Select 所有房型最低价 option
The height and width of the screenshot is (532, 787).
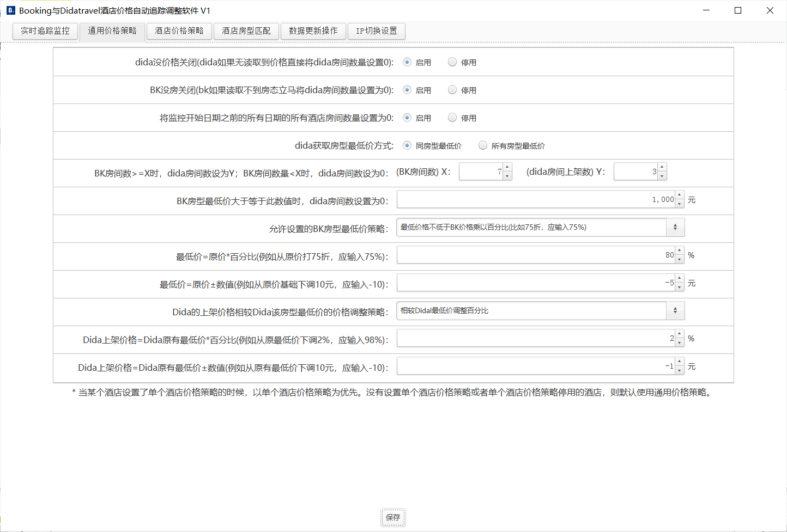pos(483,145)
